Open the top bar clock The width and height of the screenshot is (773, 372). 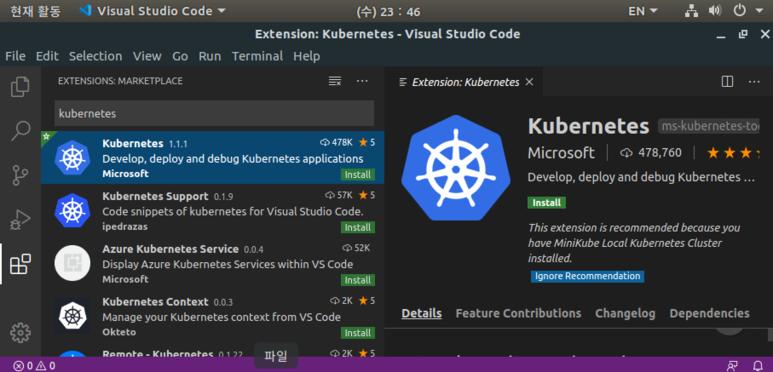pos(388,11)
